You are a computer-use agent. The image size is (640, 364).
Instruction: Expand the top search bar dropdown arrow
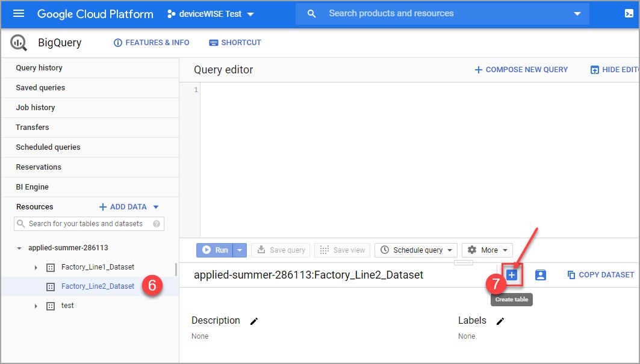(x=577, y=14)
